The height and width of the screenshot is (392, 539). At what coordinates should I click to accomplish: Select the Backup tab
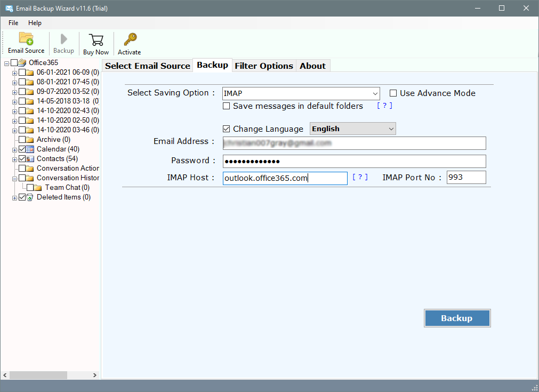click(212, 65)
